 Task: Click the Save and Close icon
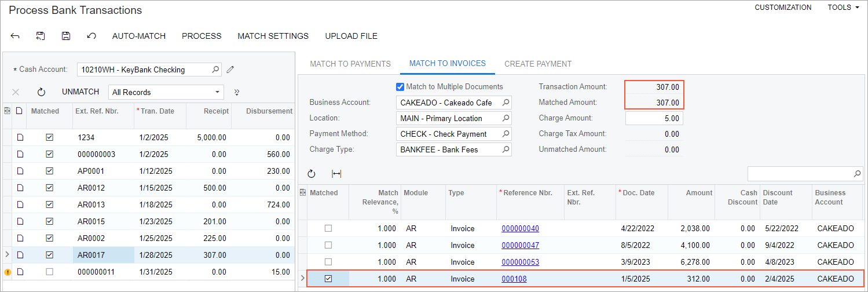point(41,36)
